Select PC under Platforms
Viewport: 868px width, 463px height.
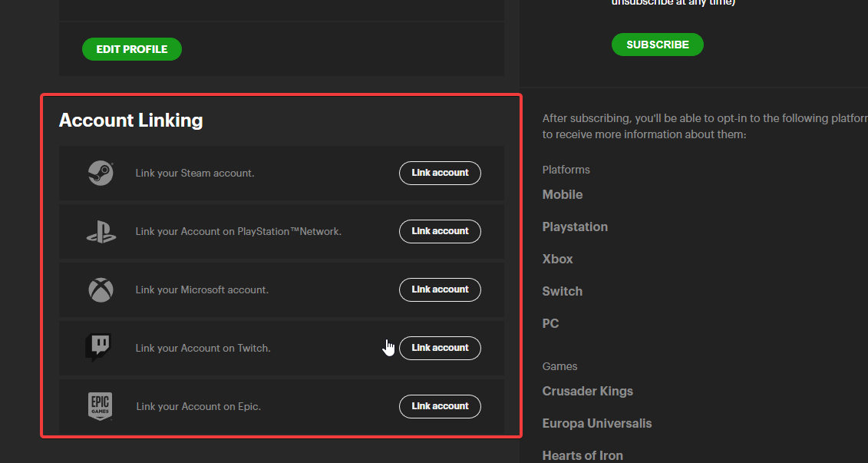point(550,324)
